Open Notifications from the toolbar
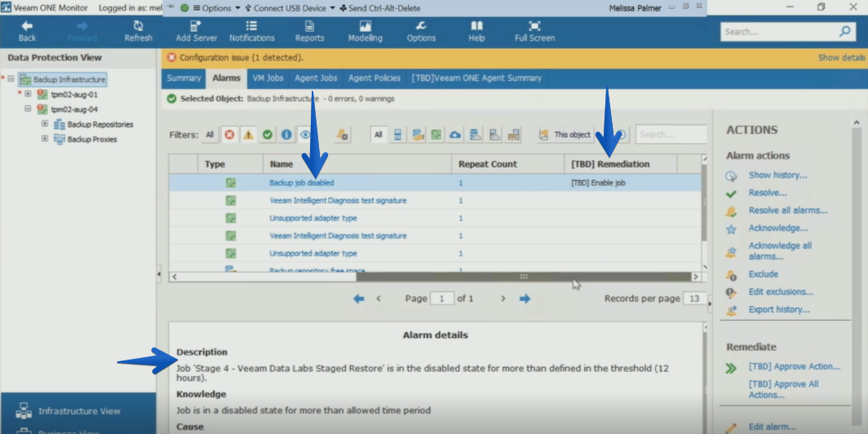Viewport: 868px width, 434px height. (x=252, y=32)
